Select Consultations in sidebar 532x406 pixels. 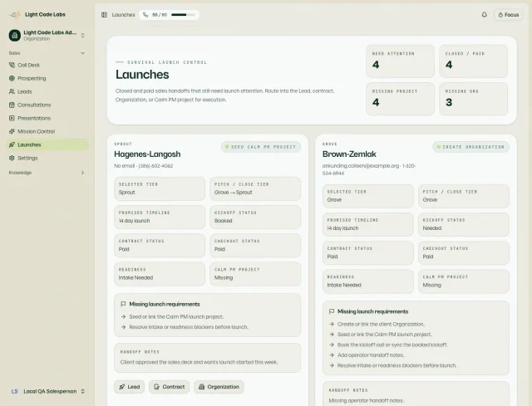47,105
